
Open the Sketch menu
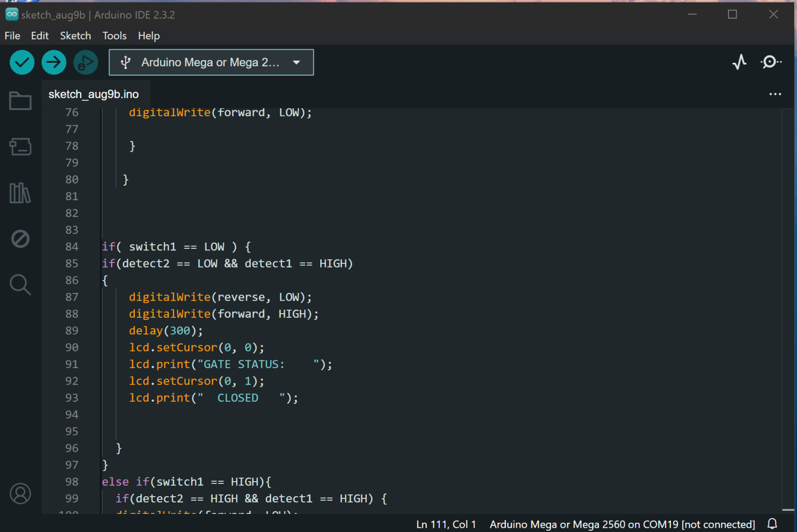(x=75, y=36)
